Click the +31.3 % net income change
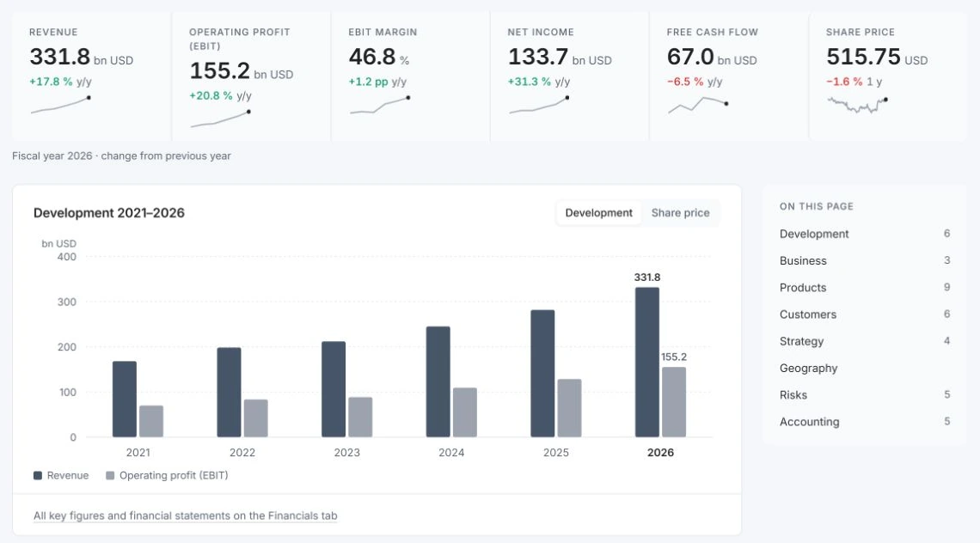Image resolution: width=980 pixels, height=543 pixels. click(x=530, y=82)
